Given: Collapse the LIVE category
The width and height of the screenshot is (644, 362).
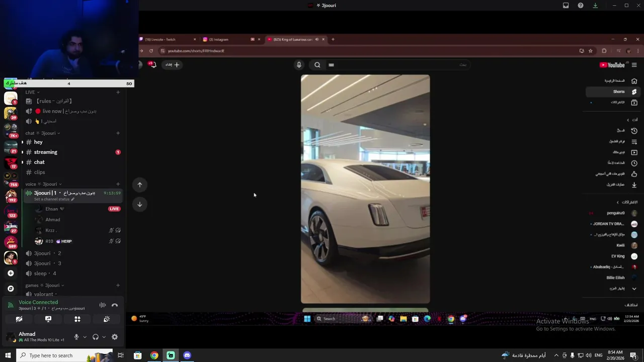Looking at the screenshot, I should click(x=32, y=93).
